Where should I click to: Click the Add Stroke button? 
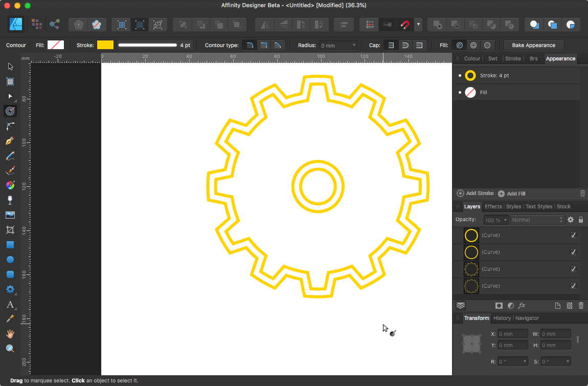click(475, 194)
